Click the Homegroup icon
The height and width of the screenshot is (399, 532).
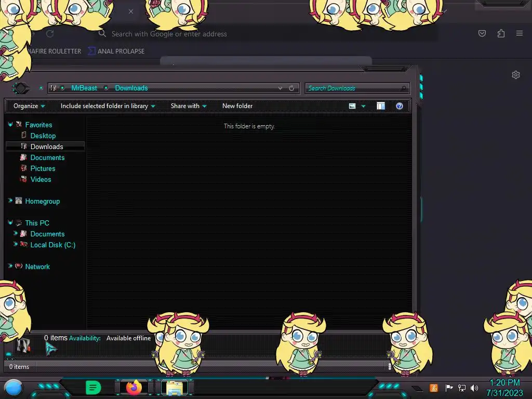click(19, 201)
